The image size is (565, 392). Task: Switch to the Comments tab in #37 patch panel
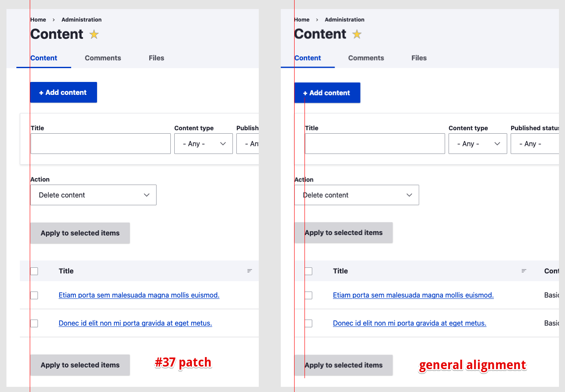pyautogui.click(x=103, y=58)
